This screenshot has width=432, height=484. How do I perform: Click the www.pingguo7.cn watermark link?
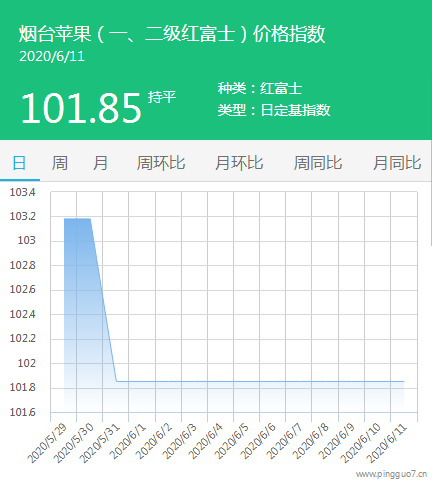pos(391,474)
